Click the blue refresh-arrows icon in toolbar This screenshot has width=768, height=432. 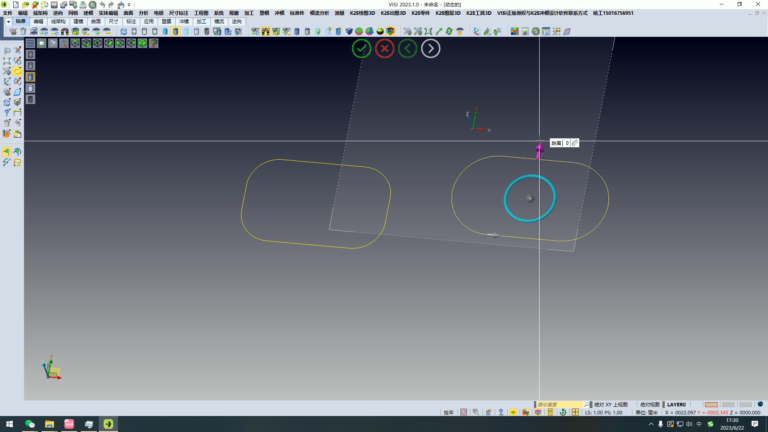pyautogui.click(x=123, y=31)
